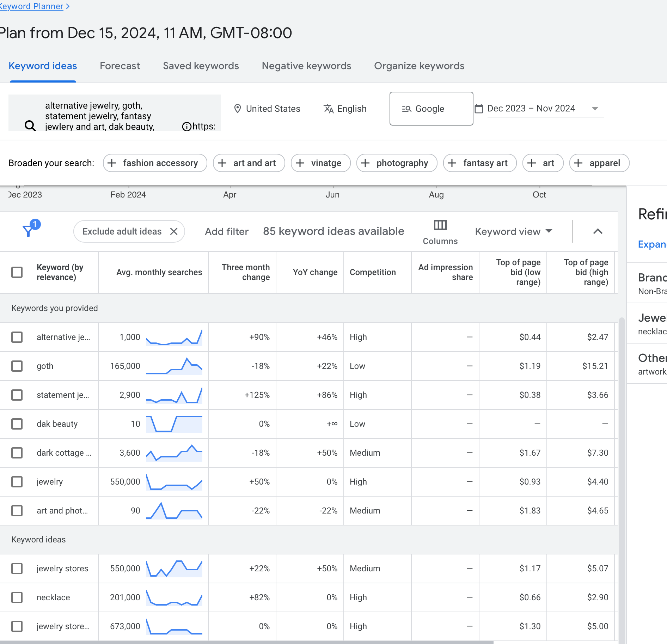
Task: Follow the Keyword Planner breadcrumb link
Action: point(32,6)
